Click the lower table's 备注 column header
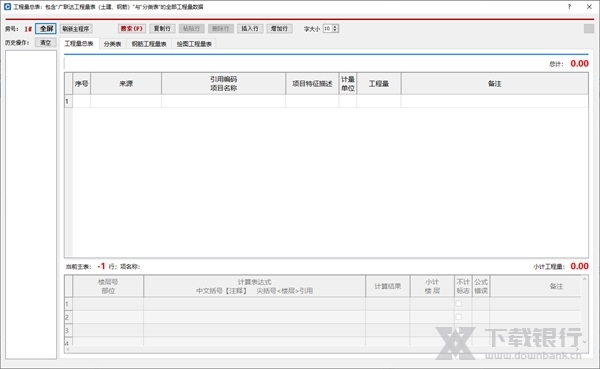The height and width of the screenshot is (369, 600). tap(536, 286)
